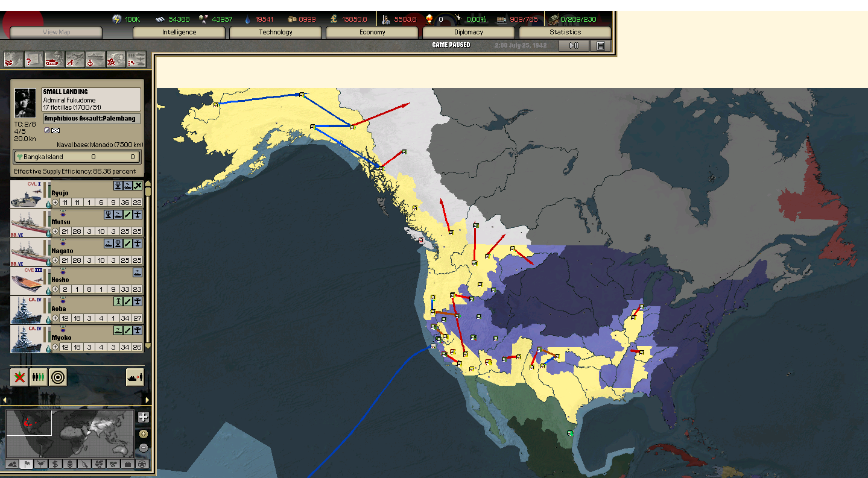Click the red X over green star button

(x=19, y=377)
